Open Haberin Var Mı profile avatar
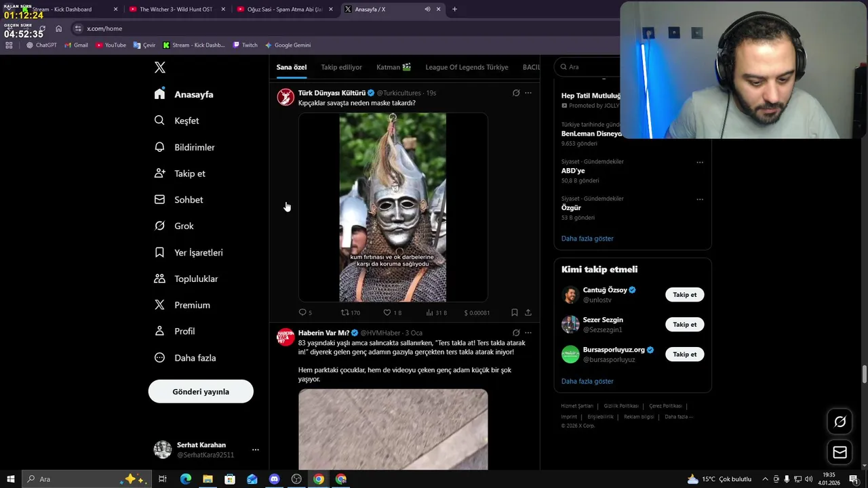The width and height of the screenshot is (868, 488). [x=285, y=337]
